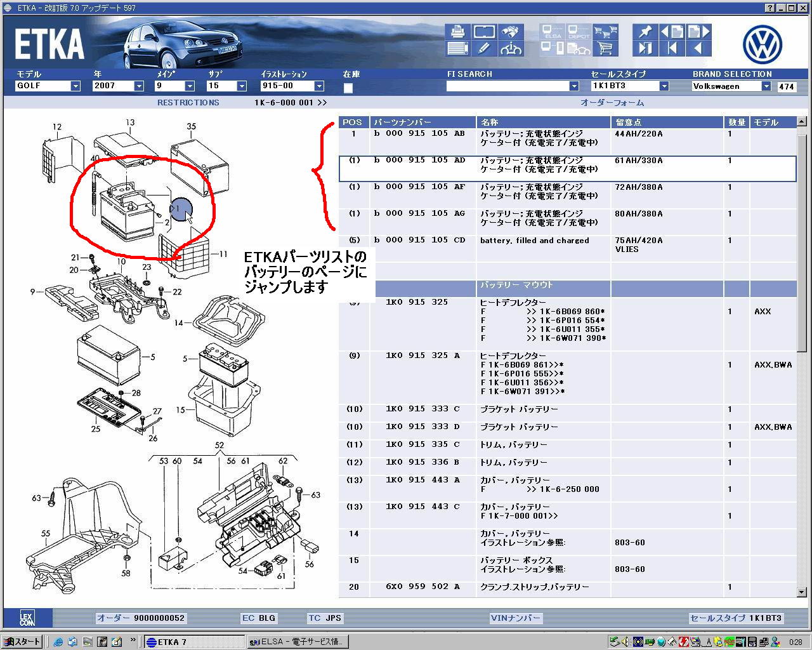Click the パーツナンバー column header
The image size is (812, 650).
[x=423, y=123]
